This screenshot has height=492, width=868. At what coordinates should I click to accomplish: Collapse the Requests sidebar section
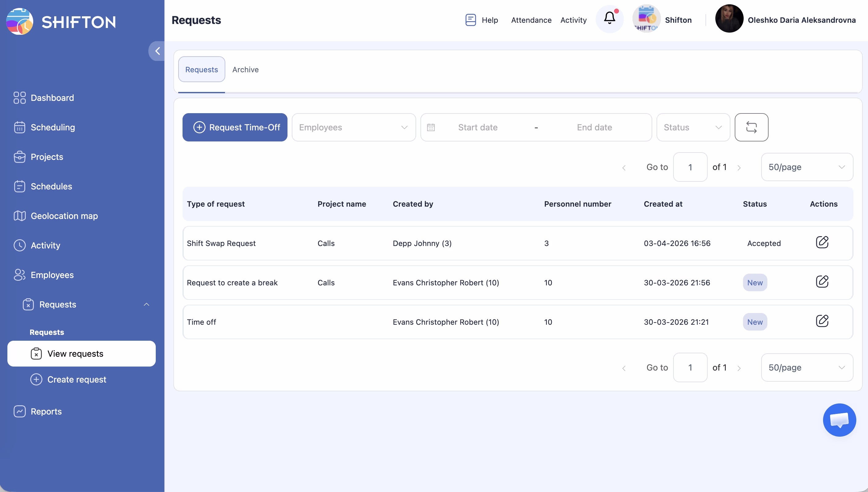coord(147,304)
